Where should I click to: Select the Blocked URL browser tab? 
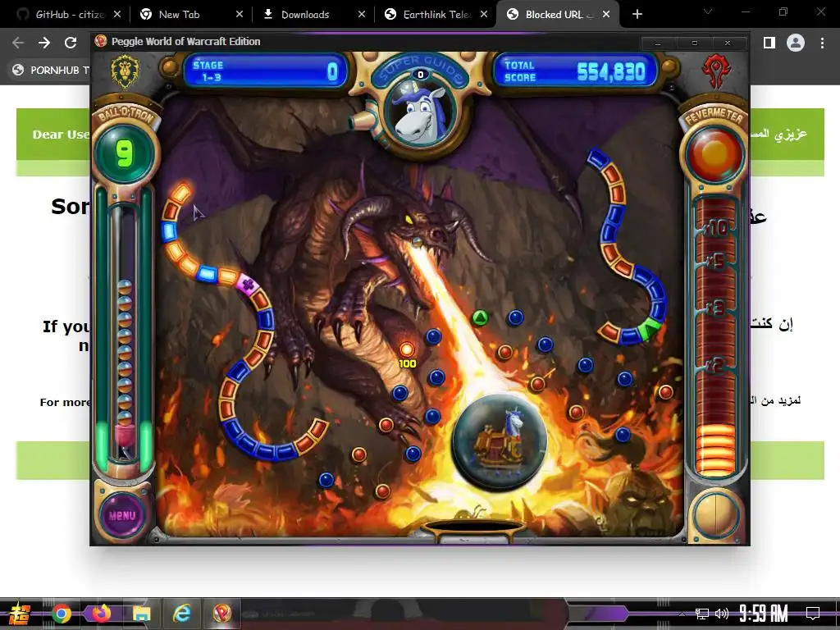[x=558, y=15]
